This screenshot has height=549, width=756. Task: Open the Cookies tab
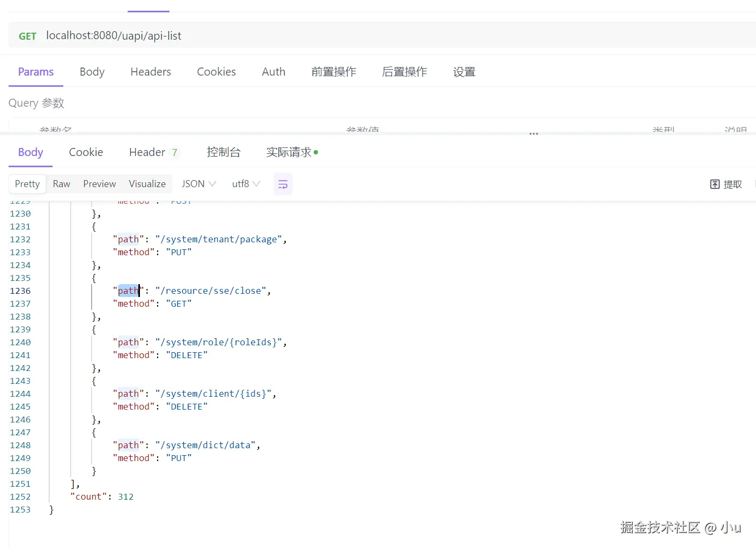pos(216,72)
